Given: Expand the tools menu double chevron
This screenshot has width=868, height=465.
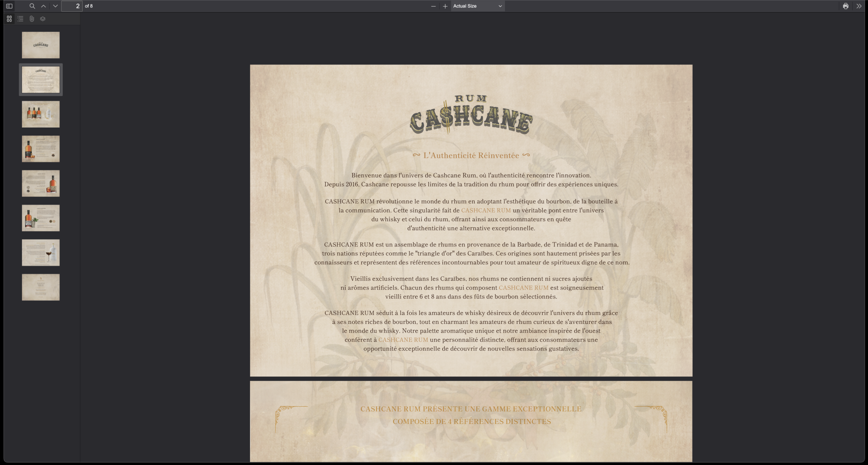Looking at the screenshot, I should pyautogui.click(x=859, y=6).
